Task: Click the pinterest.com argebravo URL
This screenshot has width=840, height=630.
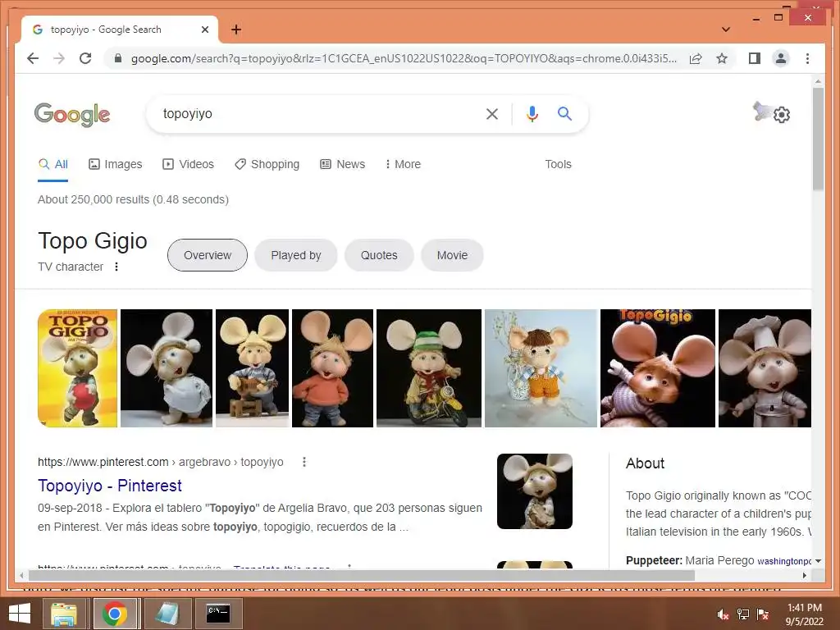Action: coord(161,462)
